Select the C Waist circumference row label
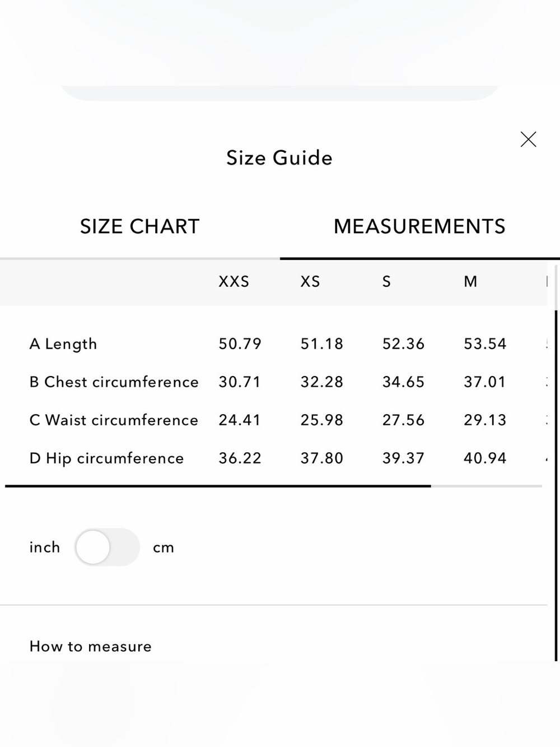This screenshot has width=560, height=747. point(114,420)
